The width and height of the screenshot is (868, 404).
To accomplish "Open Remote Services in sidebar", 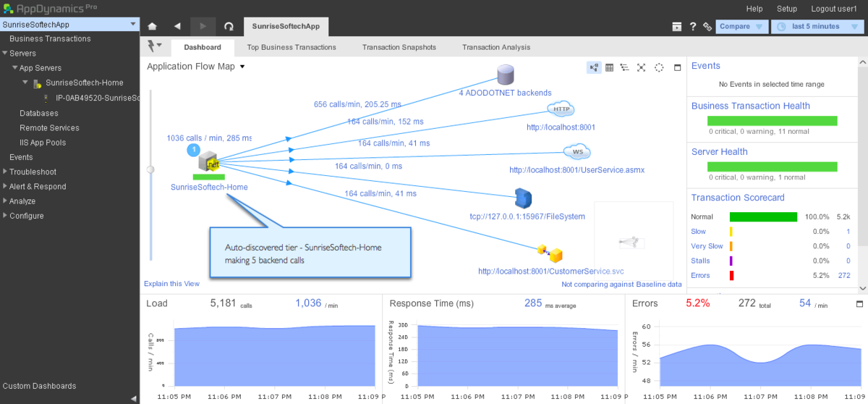I will click(49, 127).
